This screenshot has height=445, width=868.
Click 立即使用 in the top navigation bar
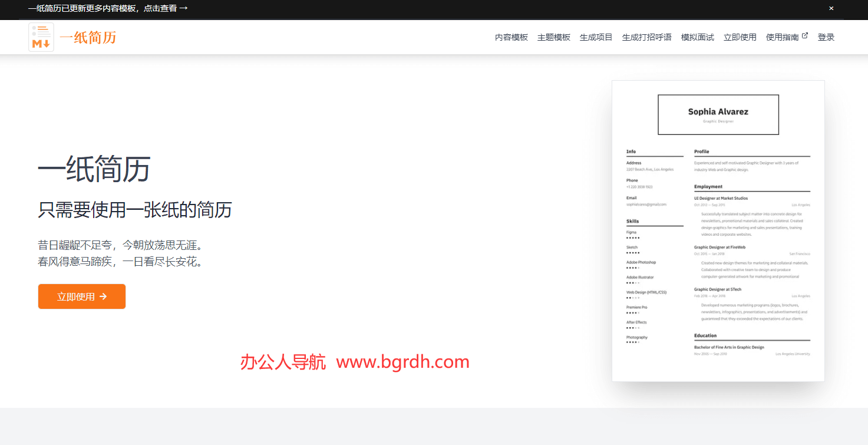pos(740,37)
